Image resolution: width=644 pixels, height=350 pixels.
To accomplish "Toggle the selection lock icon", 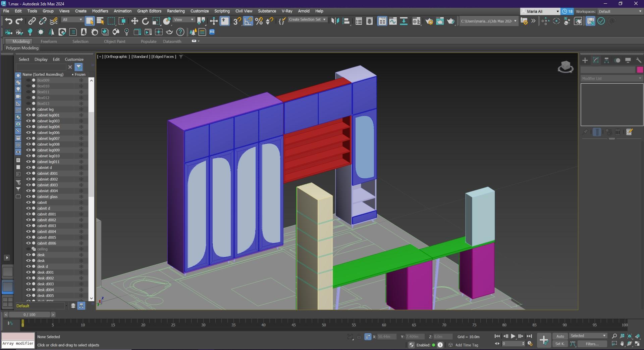I will point(359,337).
